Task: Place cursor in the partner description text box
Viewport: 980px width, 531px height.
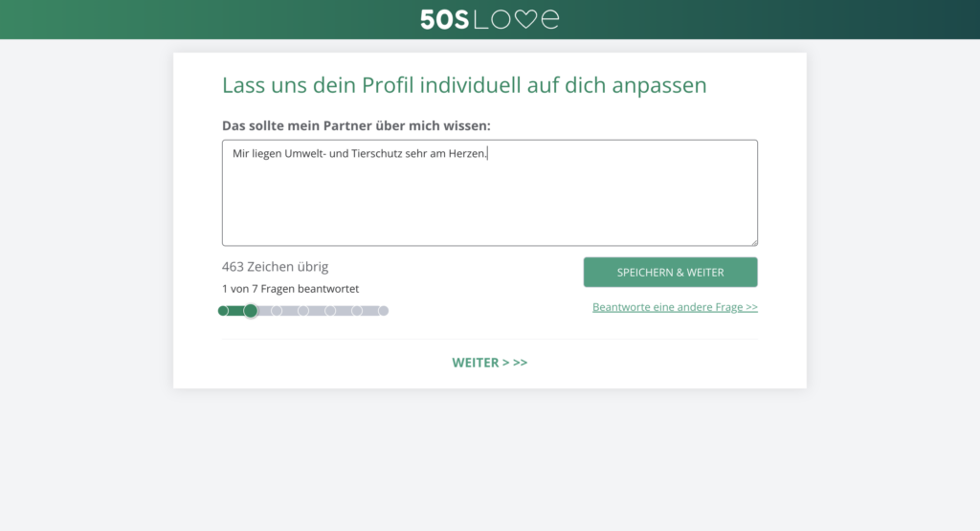Action: point(489,201)
